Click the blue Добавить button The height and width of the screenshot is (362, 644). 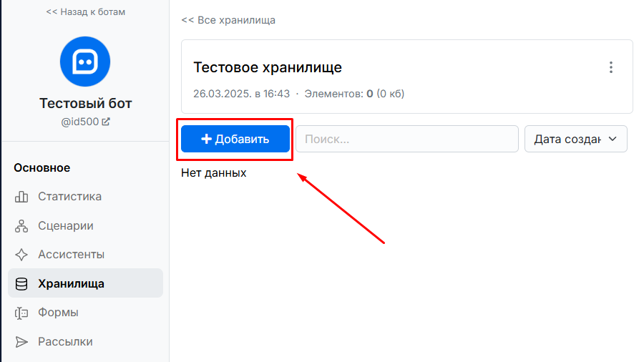235,139
